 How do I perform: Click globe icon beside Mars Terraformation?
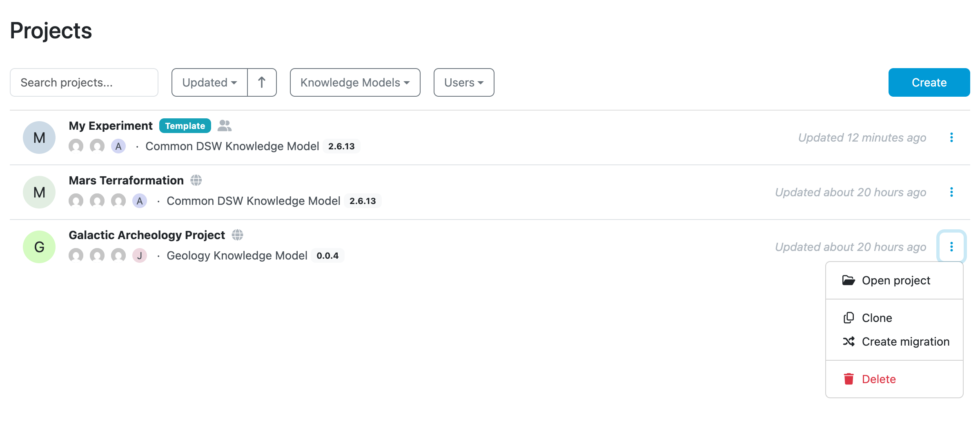click(196, 180)
